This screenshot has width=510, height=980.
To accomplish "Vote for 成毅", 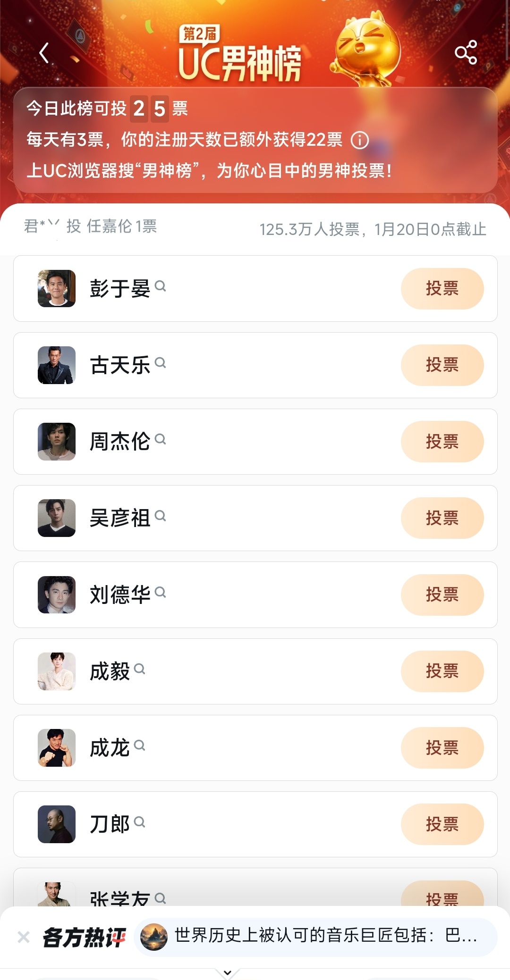I will pyautogui.click(x=442, y=671).
